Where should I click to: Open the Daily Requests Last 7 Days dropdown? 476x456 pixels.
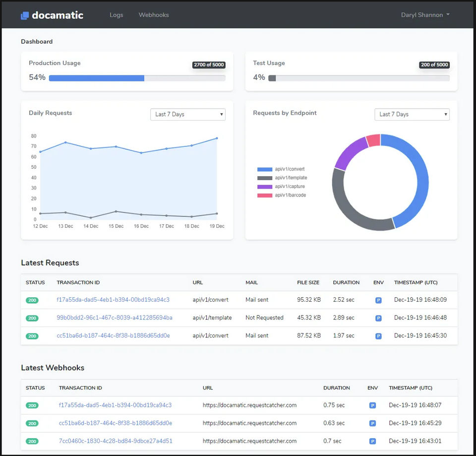(x=188, y=114)
